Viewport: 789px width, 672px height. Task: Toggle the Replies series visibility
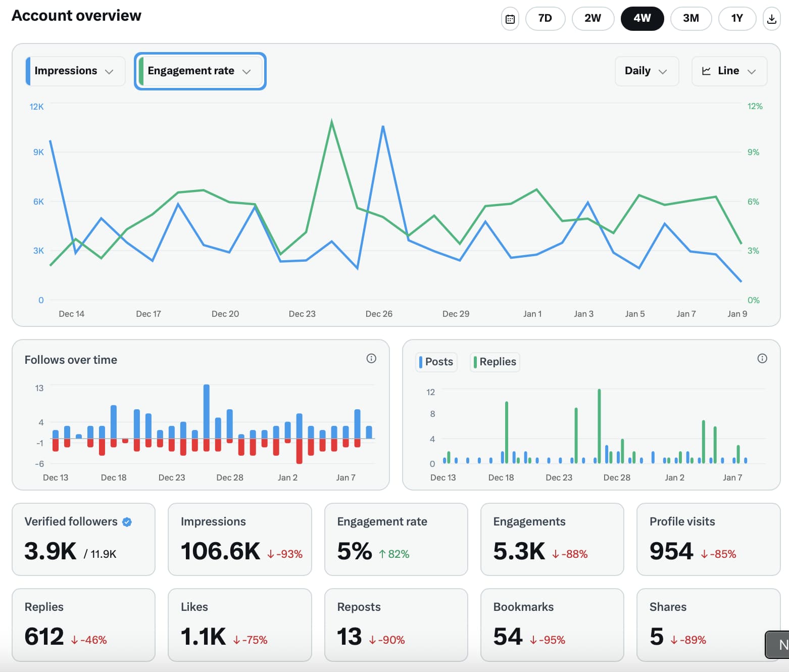[494, 362]
